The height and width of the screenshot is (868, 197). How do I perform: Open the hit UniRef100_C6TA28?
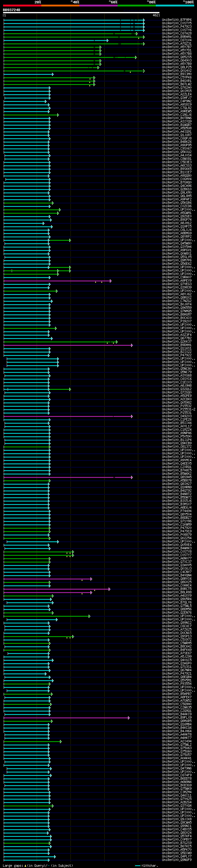point(177,33)
